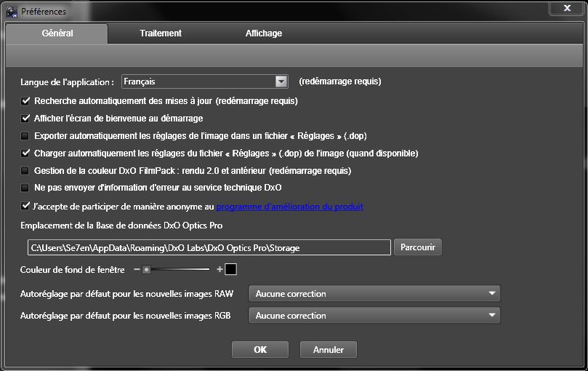Screen dimensions: 588x371
Task: Click the black background color swatch
Action: [x=230, y=269]
